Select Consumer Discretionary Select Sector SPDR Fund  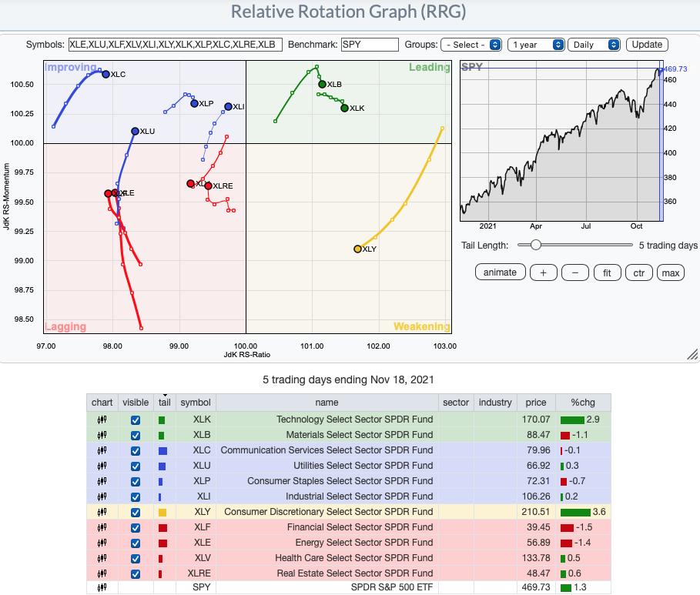[329, 512]
